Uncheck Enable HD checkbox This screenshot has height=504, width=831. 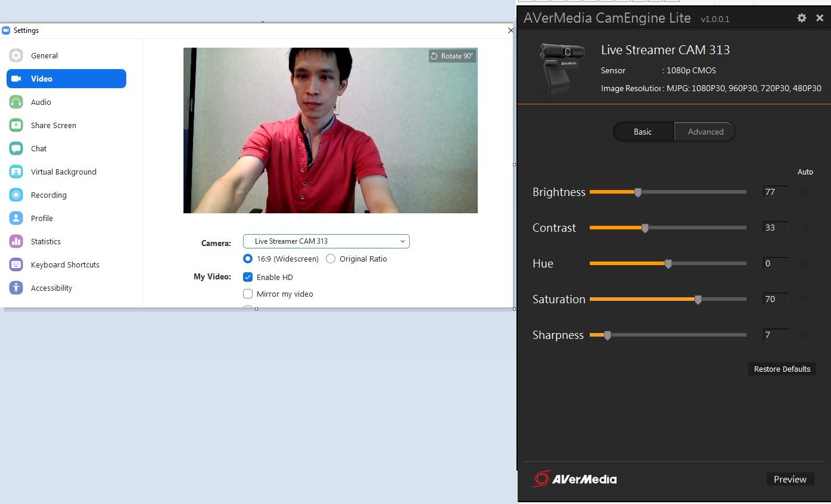click(248, 277)
